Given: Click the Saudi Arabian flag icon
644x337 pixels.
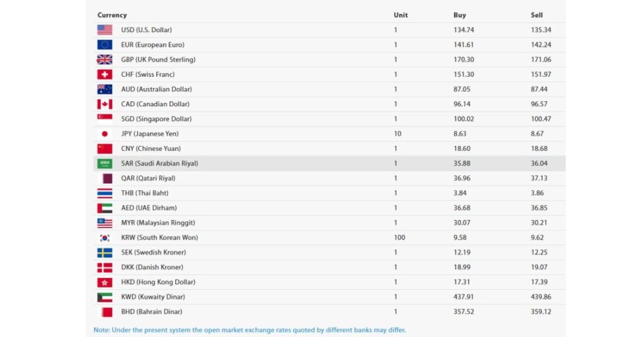Looking at the screenshot, I should (105, 163).
